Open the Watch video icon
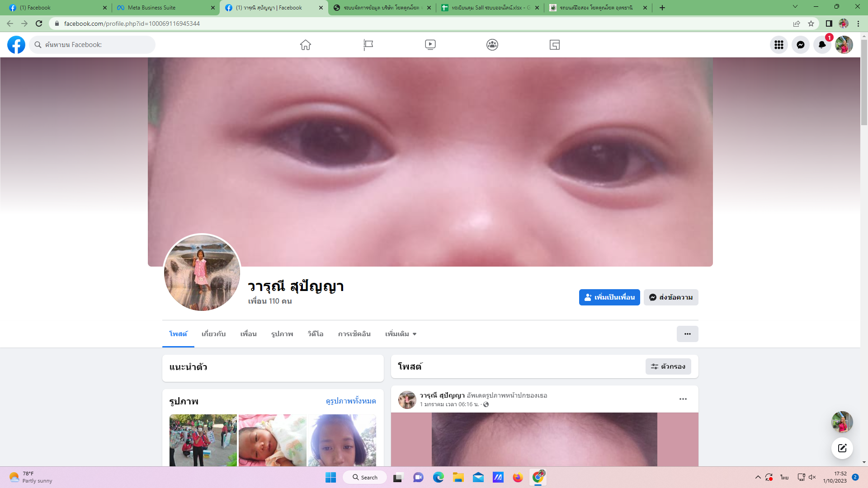The image size is (868, 488). 430,45
